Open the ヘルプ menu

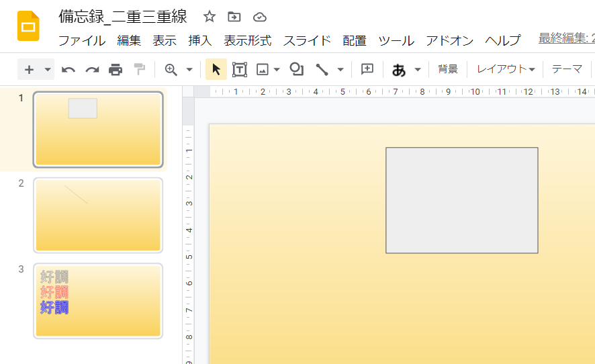pyautogui.click(x=503, y=40)
